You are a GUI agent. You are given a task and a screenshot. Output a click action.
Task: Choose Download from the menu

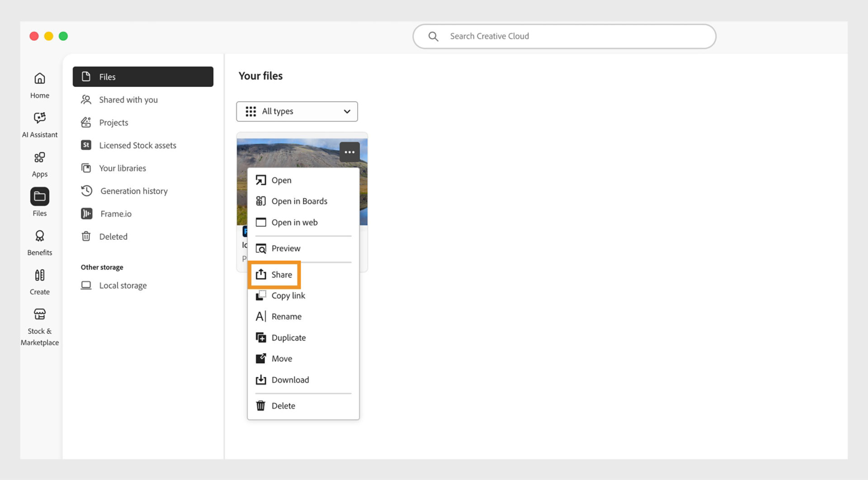pos(303,380)
